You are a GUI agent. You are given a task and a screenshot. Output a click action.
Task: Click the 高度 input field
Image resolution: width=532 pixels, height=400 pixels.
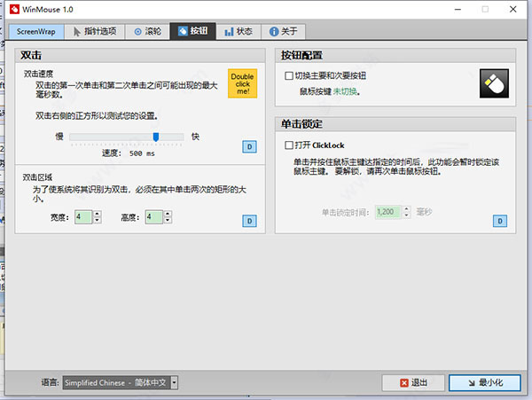coord(154,216)
